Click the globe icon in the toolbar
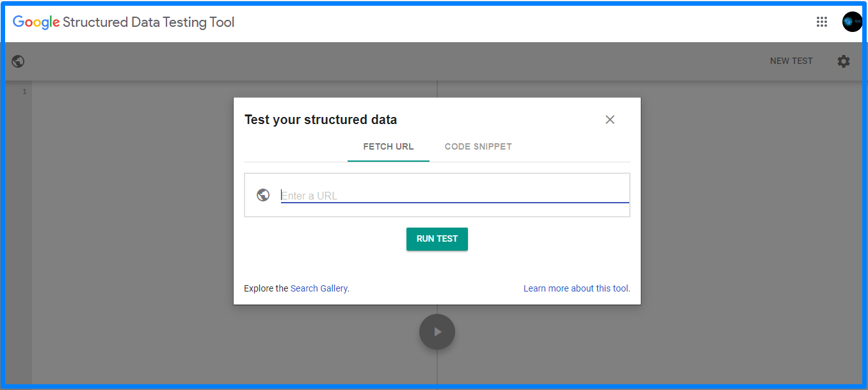The width and height of the screenshot is (868, 390). pos(19,61)
